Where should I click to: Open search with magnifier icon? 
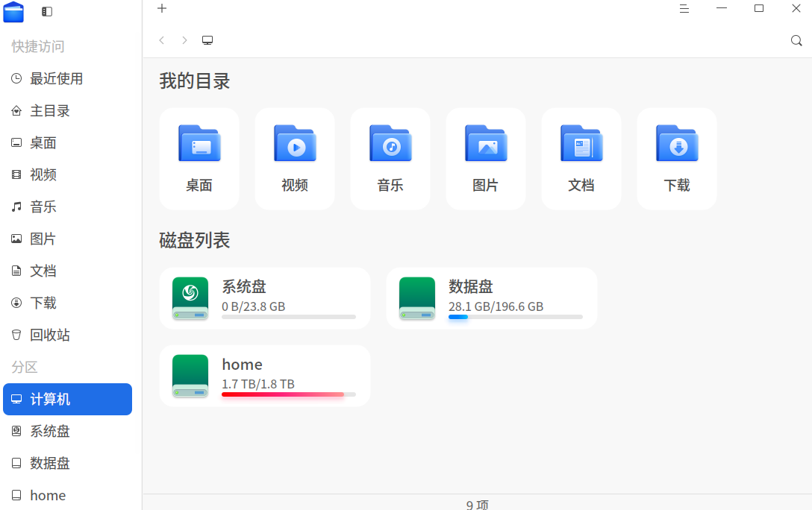[796, 40]
